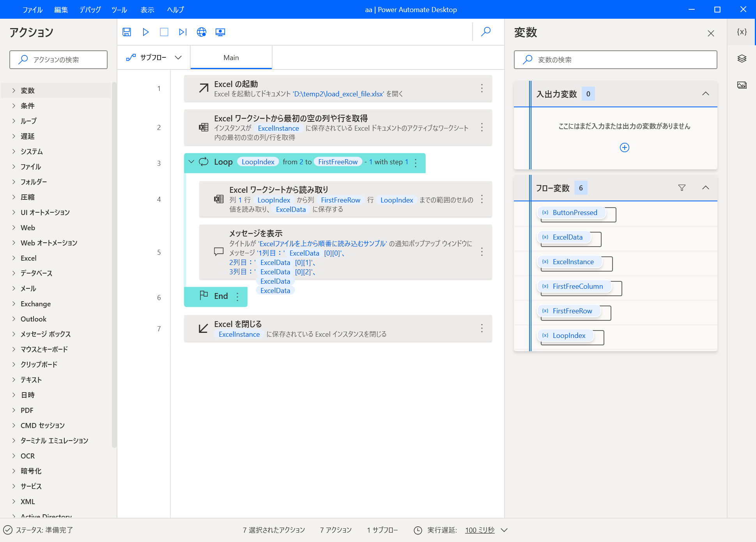Open the 表示 menu
The width and height of the screenshot is (756, 542).
[x=147, y=10]
